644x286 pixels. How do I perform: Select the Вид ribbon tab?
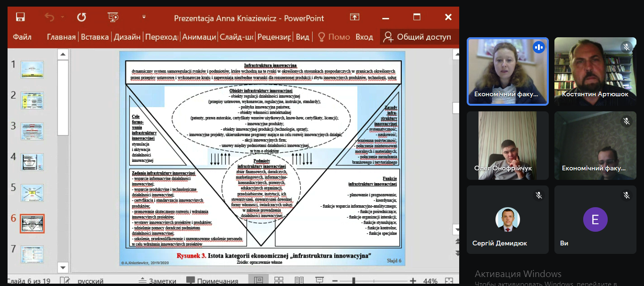pos(303,37)
